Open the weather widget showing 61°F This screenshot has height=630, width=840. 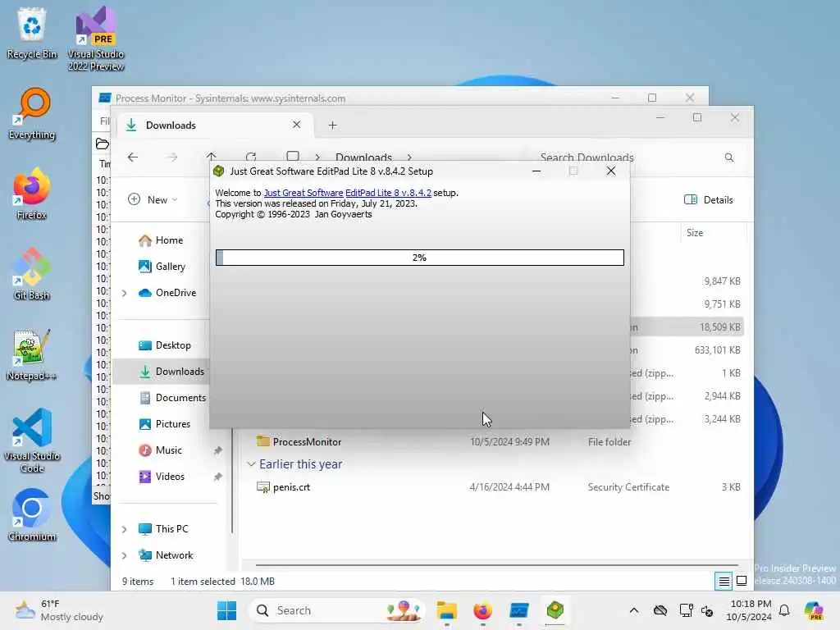coord(59,610)
